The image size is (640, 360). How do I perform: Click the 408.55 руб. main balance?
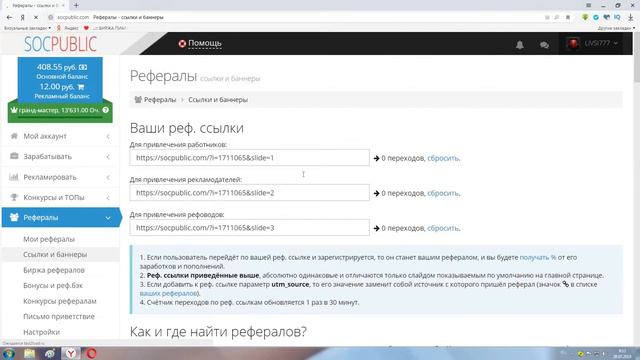[56, 67]
